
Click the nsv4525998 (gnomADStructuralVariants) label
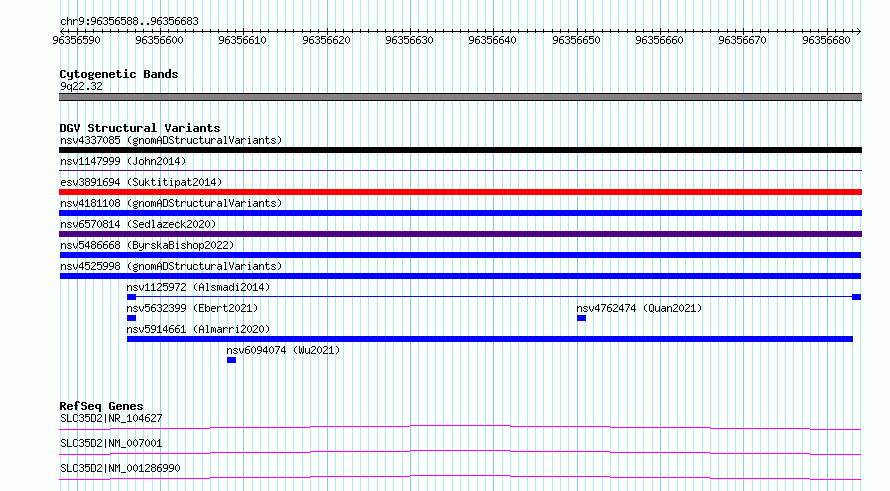171,266
